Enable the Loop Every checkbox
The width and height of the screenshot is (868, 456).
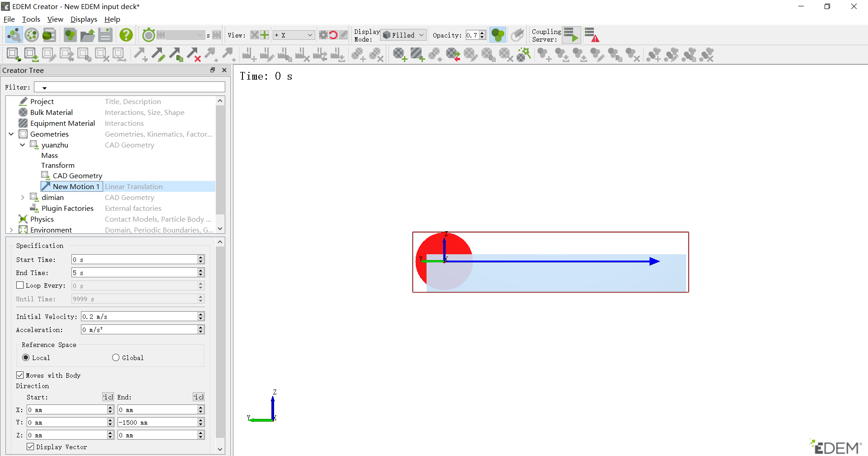[20, 285]
